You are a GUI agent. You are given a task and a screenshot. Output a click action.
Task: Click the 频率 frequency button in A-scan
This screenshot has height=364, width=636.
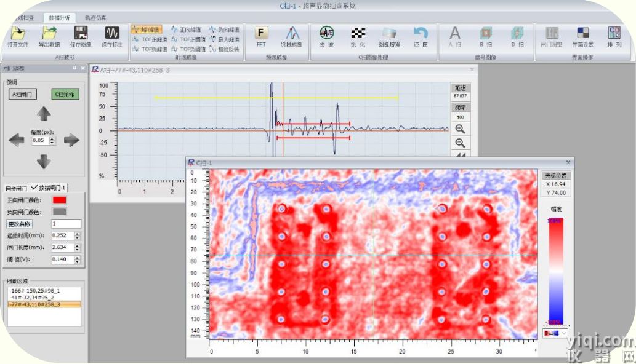461,108
